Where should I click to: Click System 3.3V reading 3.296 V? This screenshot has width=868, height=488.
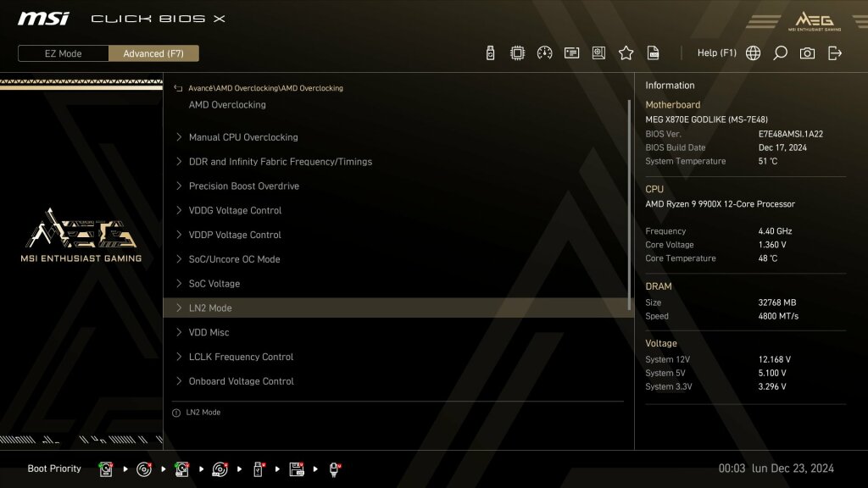tap(772, 386)
